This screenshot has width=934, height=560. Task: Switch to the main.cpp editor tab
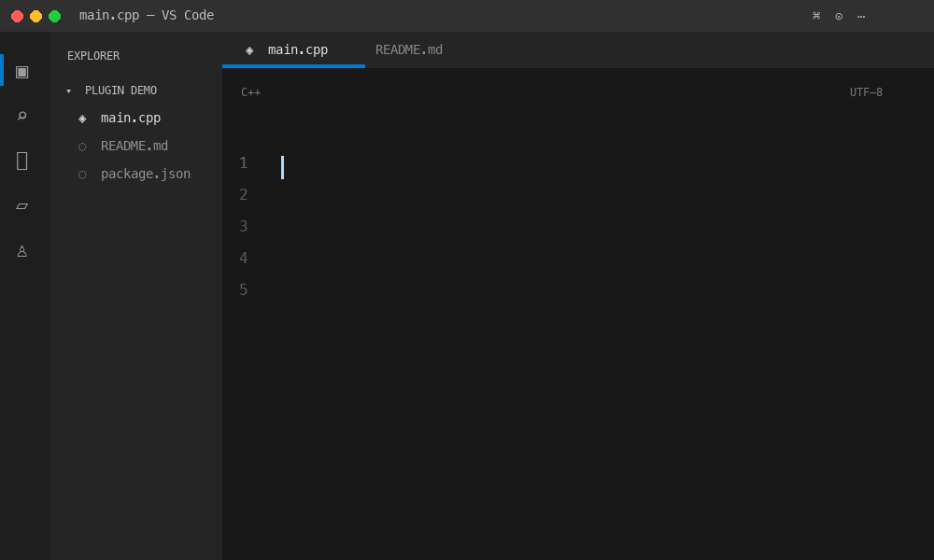coord(293,50)
